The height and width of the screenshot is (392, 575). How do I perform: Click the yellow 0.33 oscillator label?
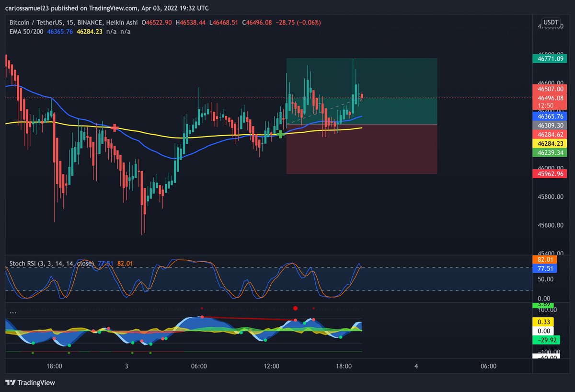pyautogui.click(x=543, y=322)
